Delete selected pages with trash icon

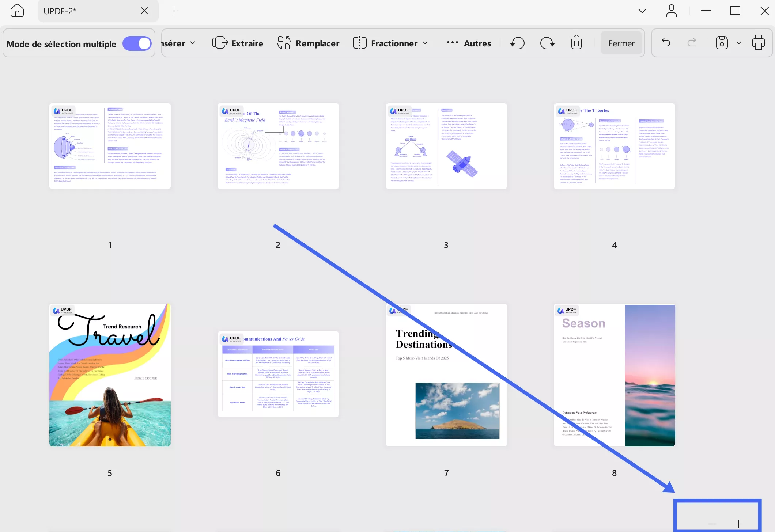click(x=576, y=43)
